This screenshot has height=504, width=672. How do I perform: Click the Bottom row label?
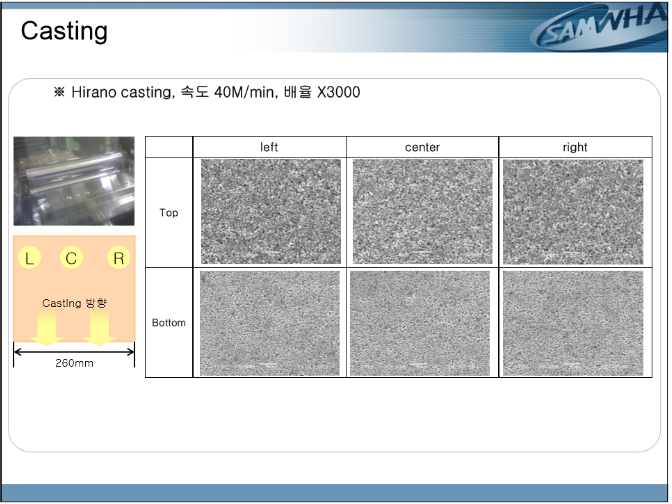pyautogui.click(x=169, y=323)
